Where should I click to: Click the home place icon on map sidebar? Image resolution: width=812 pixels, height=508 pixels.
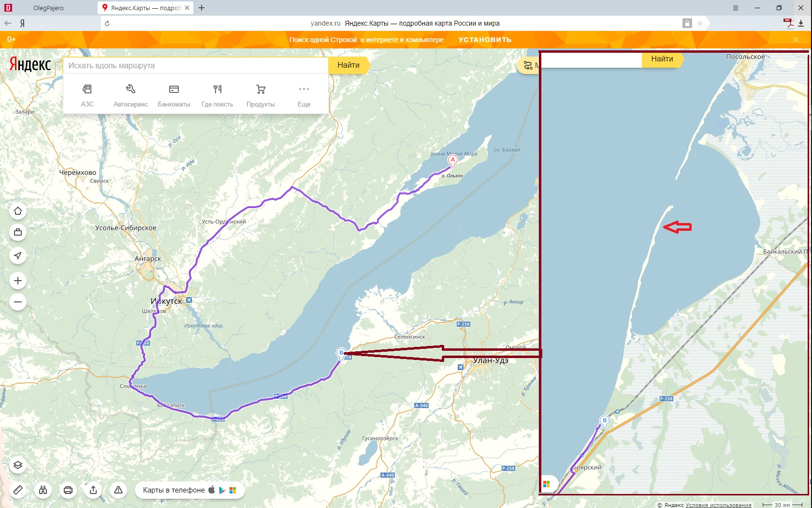coord(18,211)
